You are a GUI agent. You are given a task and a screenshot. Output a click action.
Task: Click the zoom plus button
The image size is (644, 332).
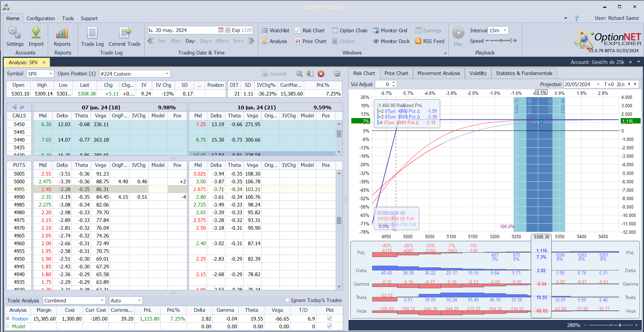tap(636, 325)
